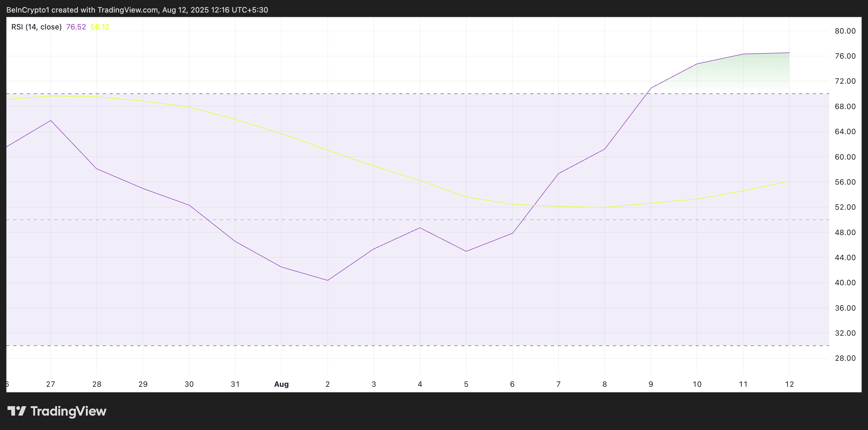Click the date label 27 on time axis
This screenshot has height=430, width=868.
(50, 384)
